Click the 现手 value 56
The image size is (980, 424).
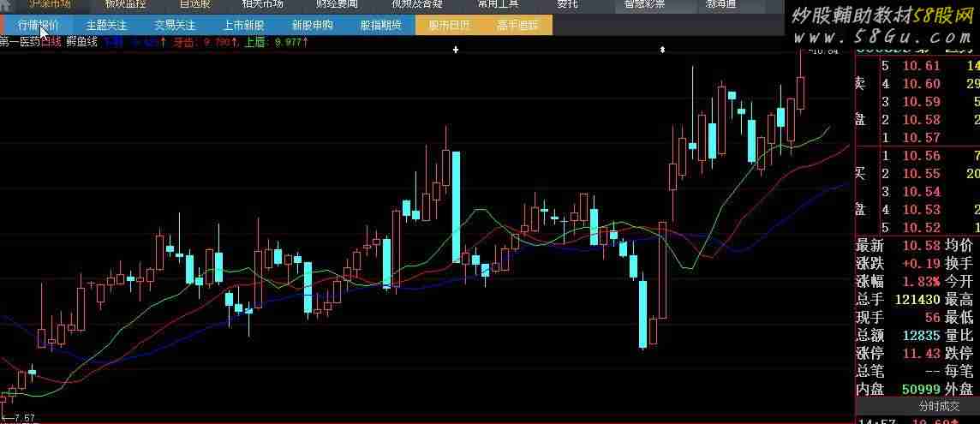tap(932, 318)
